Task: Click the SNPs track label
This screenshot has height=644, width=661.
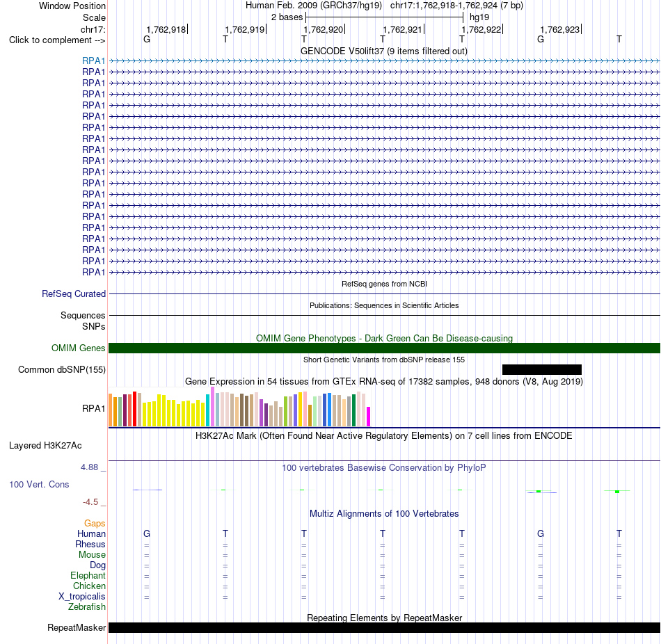Action: click(94, 326)
